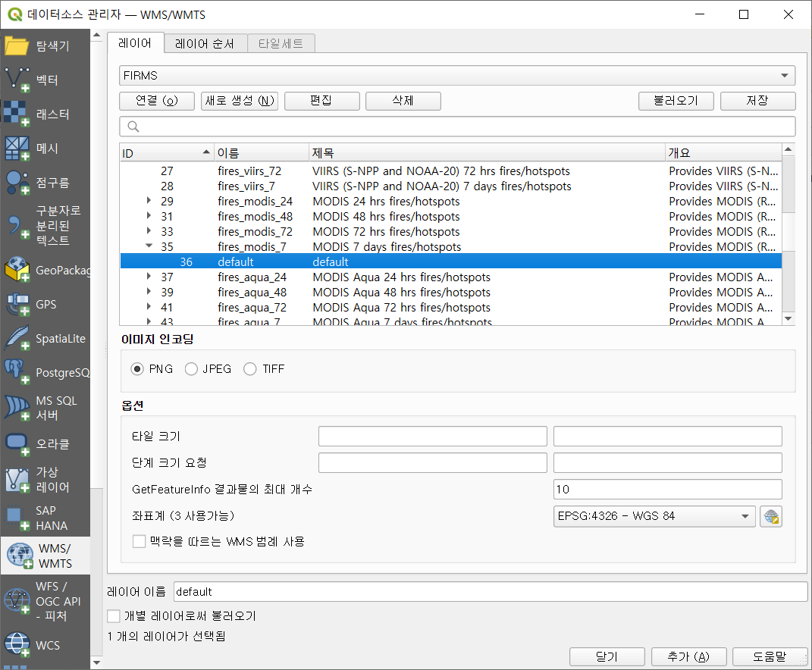This screenshot has height=670, width=812.
Task: Select the Point Cloud (점구름) source icon
Action: click(x=17, y=182)
